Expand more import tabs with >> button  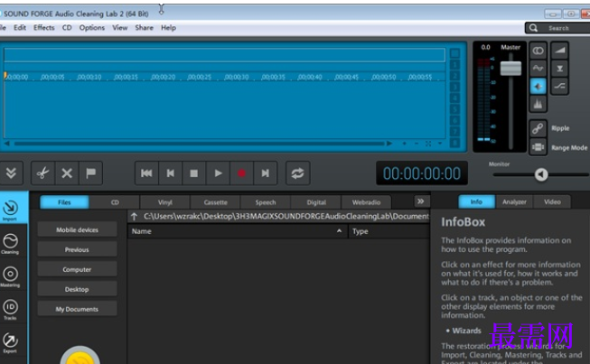tap(421, 201)
